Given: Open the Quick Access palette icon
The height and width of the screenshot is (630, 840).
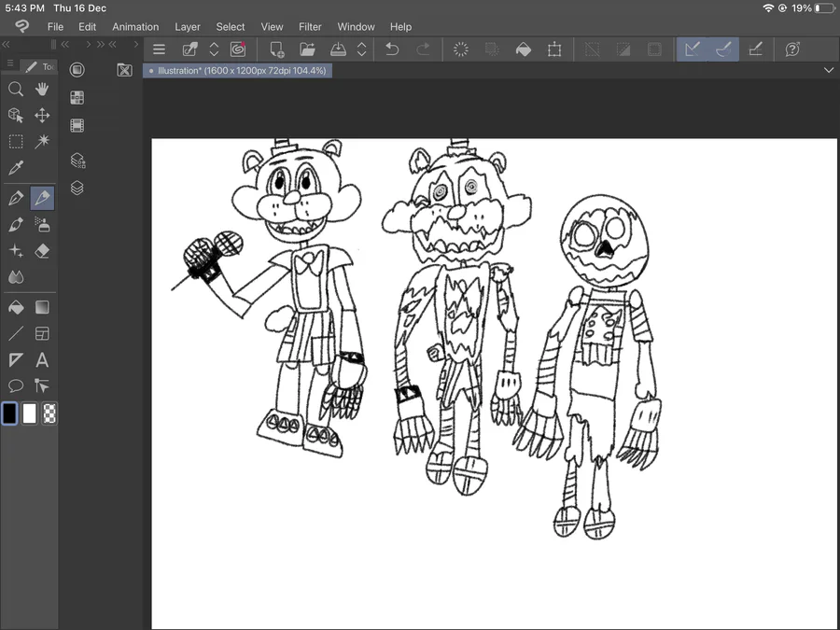Looking at the screenshot, I should (x=77, y=70).
